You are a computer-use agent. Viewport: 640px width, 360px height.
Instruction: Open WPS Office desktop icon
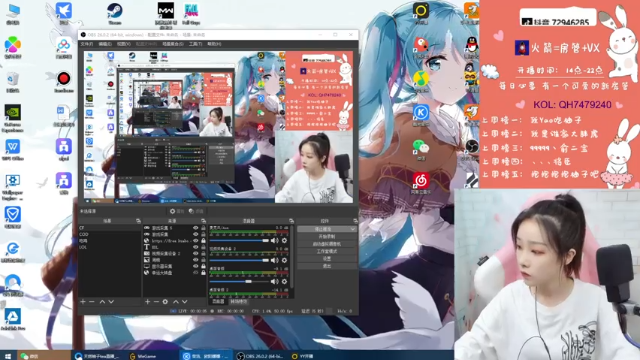click(x=13, y=150)
